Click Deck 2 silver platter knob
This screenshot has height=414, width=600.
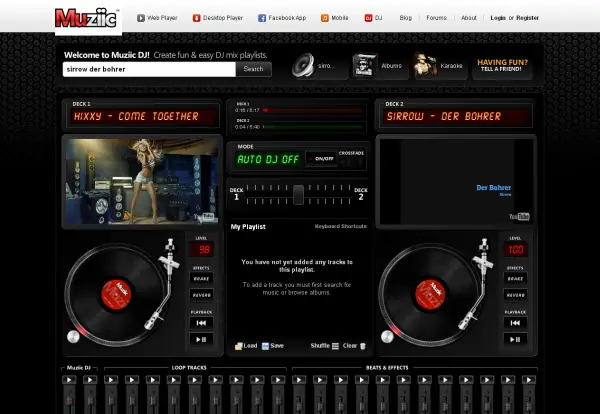387,337
